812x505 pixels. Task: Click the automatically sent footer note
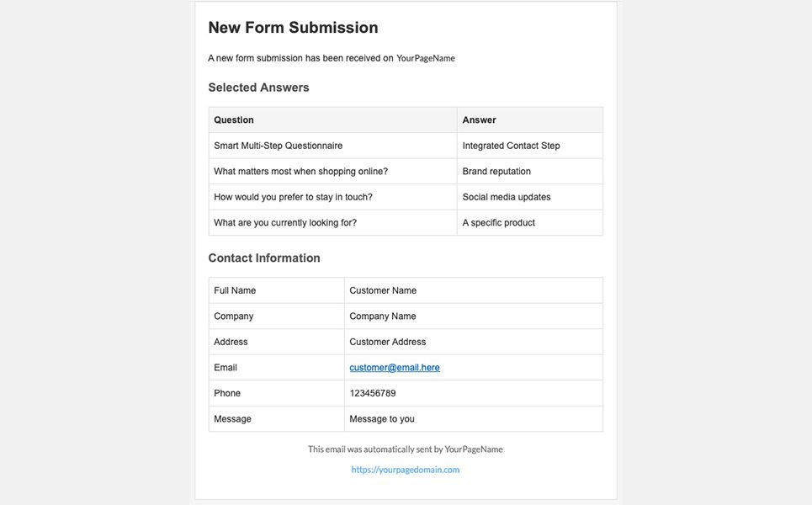click(405, 449)
